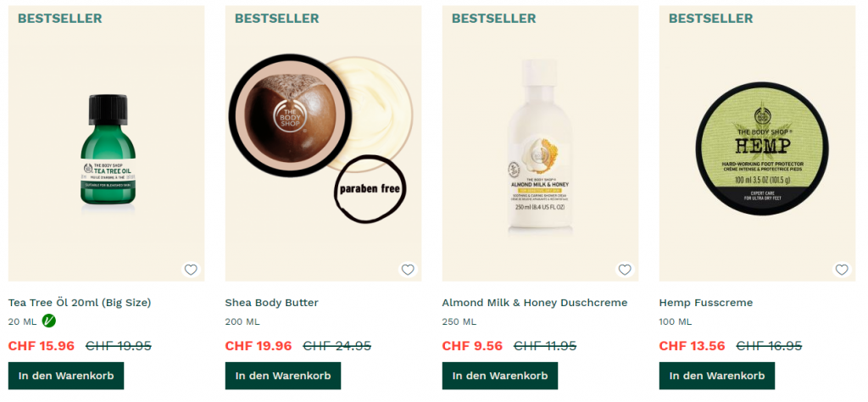The image size is (868, 402).
Task: Click the green vegan badge icon
Action: coord(49,321)
